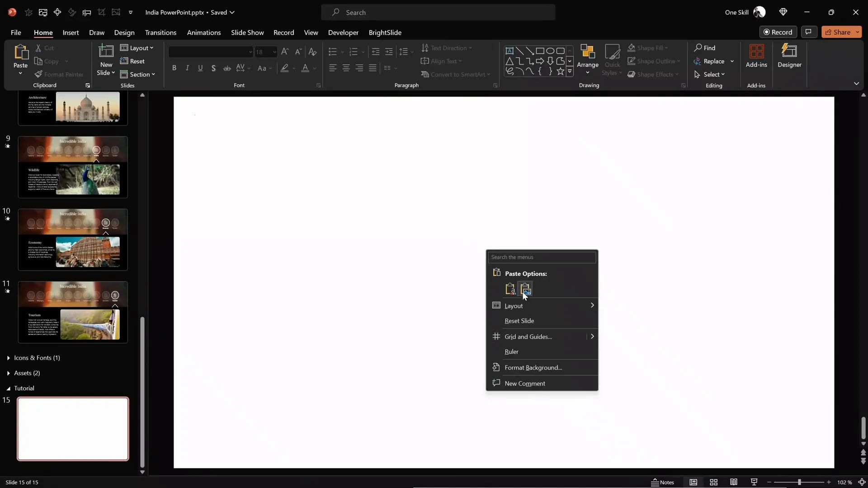
Task: Click the Paste as Picture option icon
Action: click(x=525, y=289)
